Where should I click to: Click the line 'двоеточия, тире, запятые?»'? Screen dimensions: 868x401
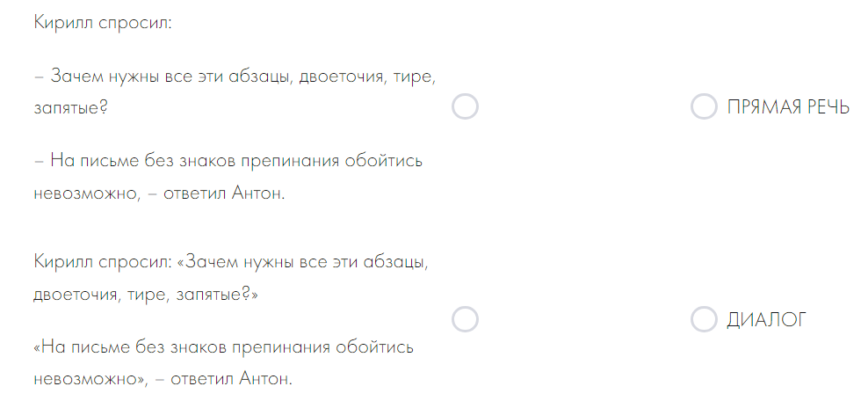pos(146,294)
